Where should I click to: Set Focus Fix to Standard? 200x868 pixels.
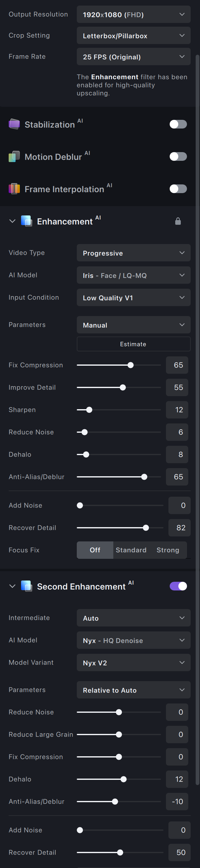pos(131,550)
